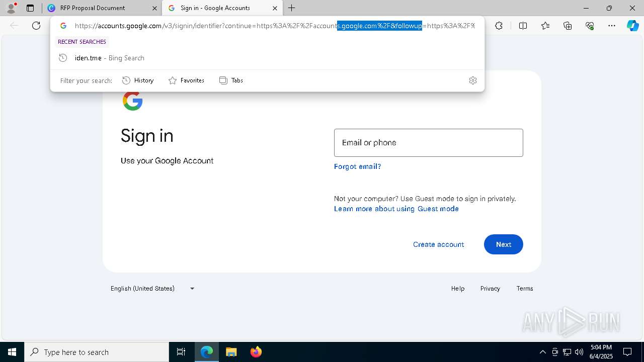
Task: Open the Settings and more ellipsis menu
Action: [x=612, y=26]
